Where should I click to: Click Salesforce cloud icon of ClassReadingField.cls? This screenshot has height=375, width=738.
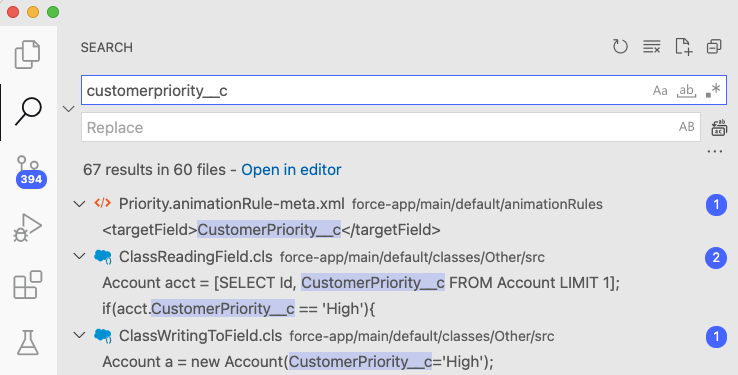tap(103, 256)
